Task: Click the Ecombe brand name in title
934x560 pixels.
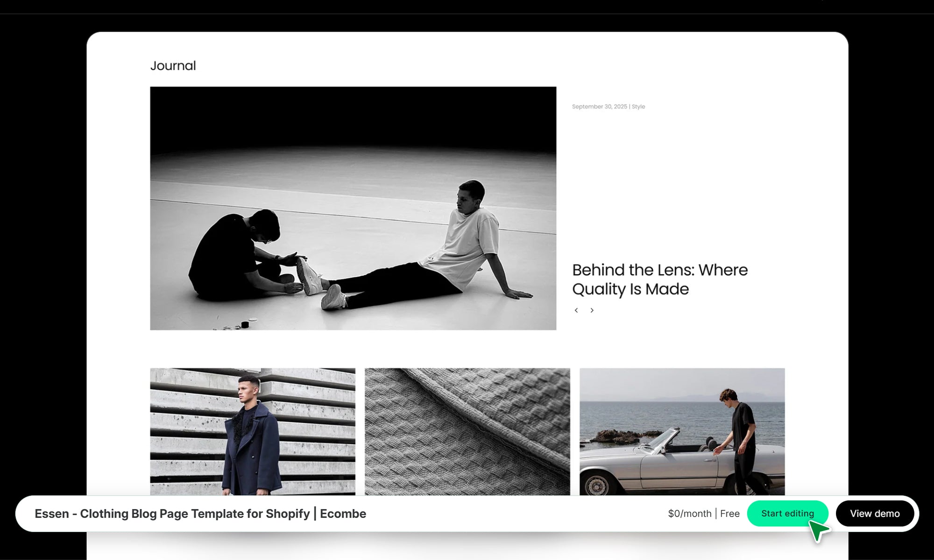Action: [343, 514]
